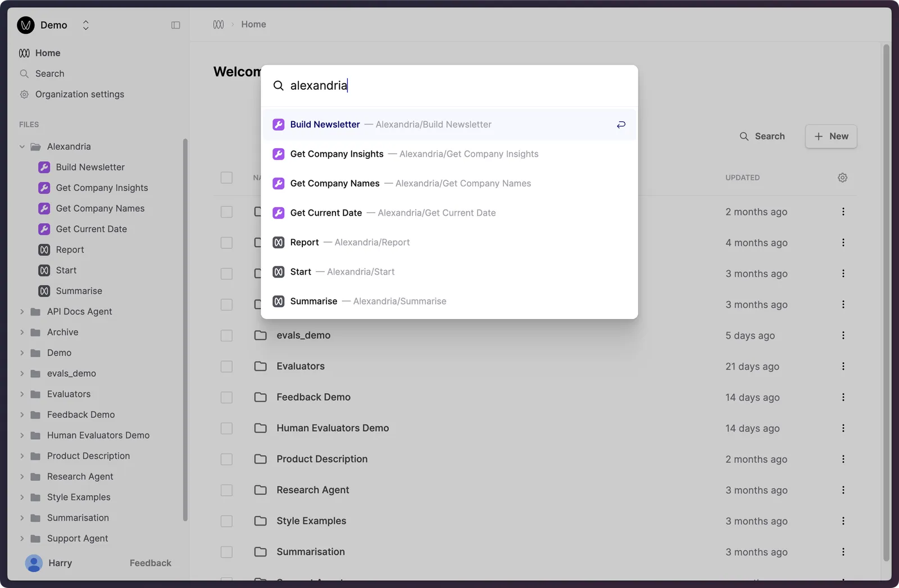The height and width of the screenshot is (588, 899).
Task: Click the Demo organization avatar logo
Action: [x=26, y=25]
